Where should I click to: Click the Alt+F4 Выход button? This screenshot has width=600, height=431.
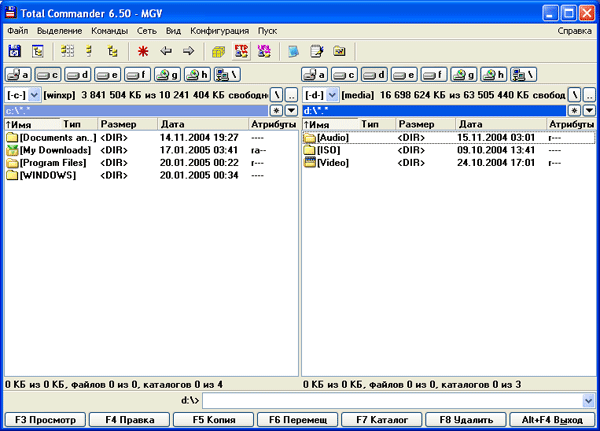coord(552,420)
